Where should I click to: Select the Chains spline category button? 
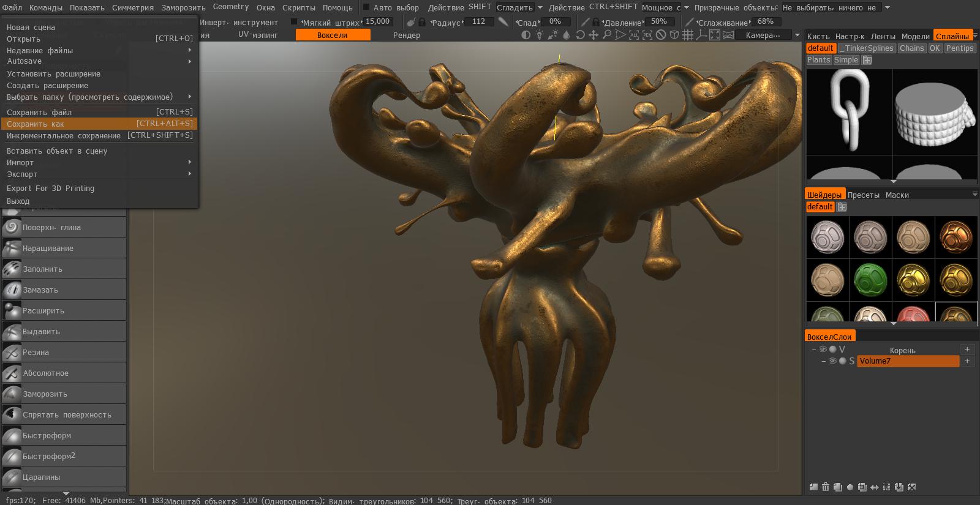pyautogui.click(x=911, y=48)
